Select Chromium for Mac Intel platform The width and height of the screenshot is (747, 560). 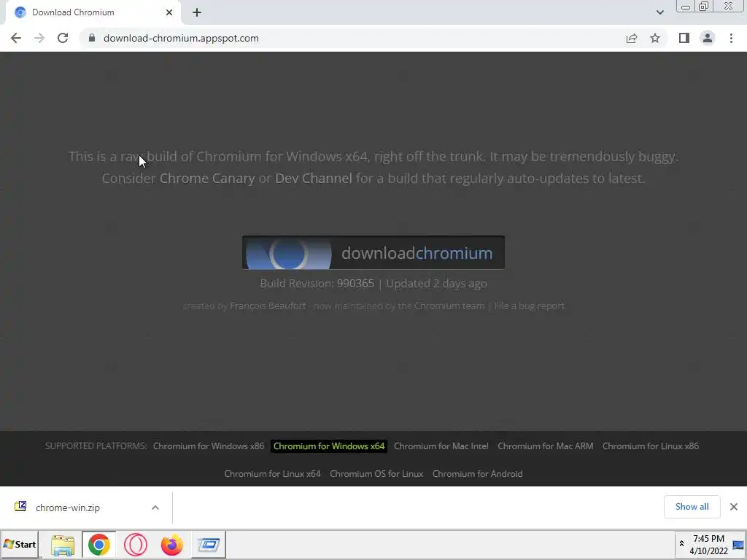[x=441, y=446]
